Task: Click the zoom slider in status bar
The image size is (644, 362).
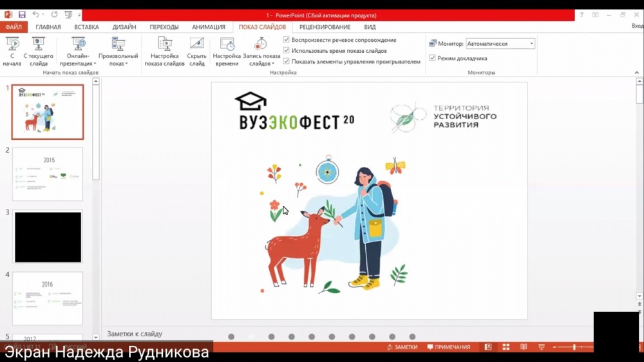Action: coord(573,347)
